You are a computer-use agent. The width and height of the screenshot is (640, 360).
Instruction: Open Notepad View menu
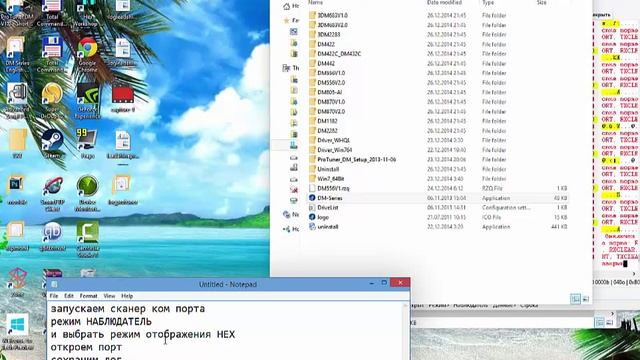(x=109, y=296)
